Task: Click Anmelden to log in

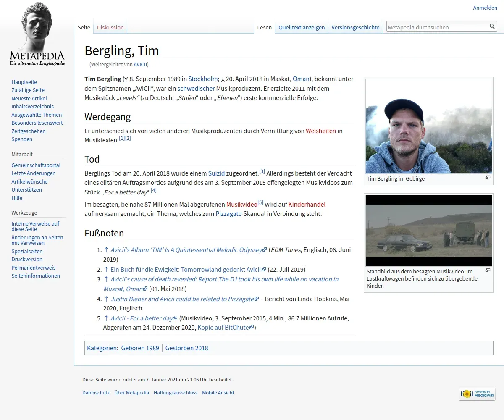Action: [485, 8]
